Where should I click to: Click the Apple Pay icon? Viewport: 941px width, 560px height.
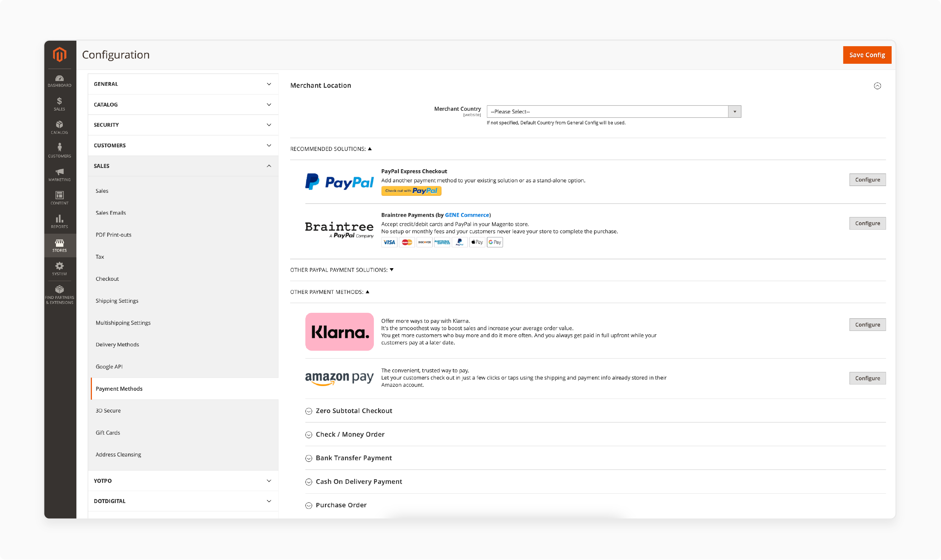(x=477, y=242)
